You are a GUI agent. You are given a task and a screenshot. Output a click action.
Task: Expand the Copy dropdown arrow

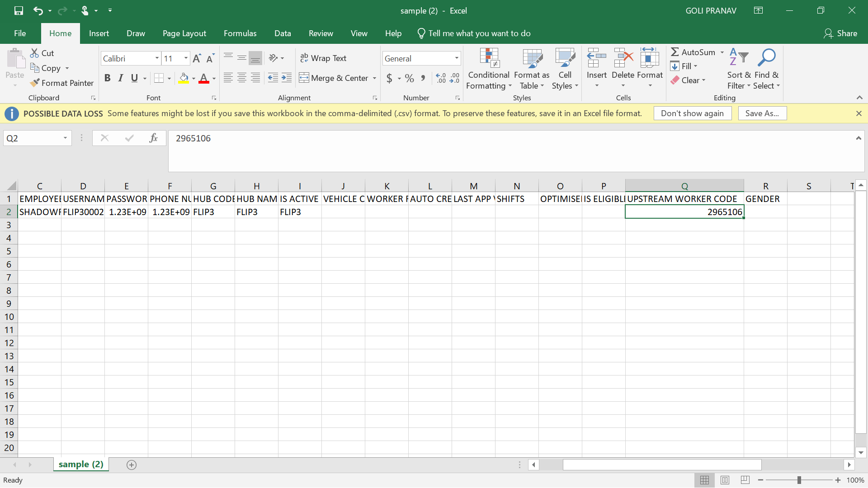[x=67, y=68]
